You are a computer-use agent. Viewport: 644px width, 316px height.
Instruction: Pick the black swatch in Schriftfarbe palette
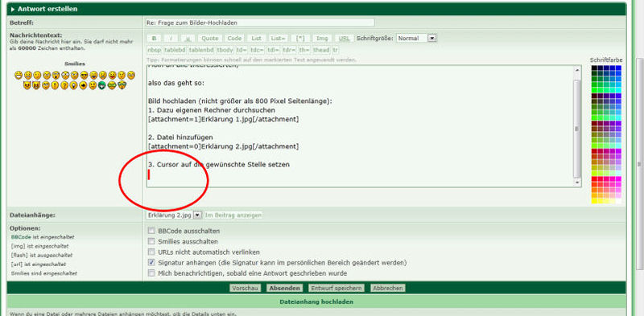click(x=594, y=68)
